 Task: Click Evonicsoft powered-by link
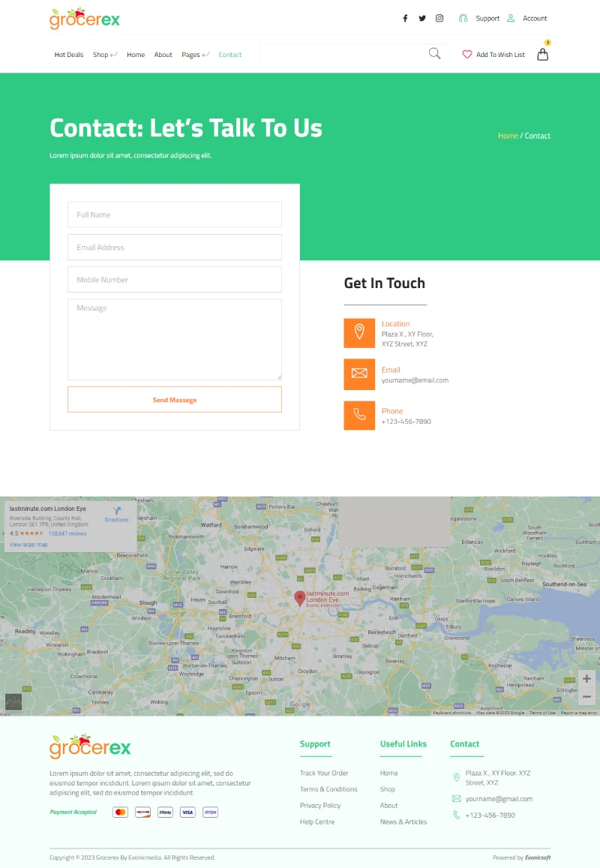[538, 857]
